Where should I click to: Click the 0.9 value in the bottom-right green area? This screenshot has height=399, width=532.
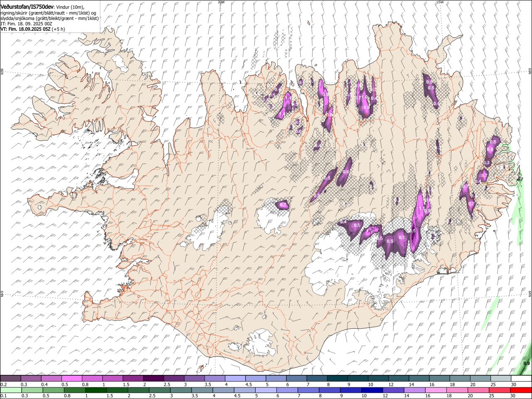pyautogui.click(x=527, y=363)
